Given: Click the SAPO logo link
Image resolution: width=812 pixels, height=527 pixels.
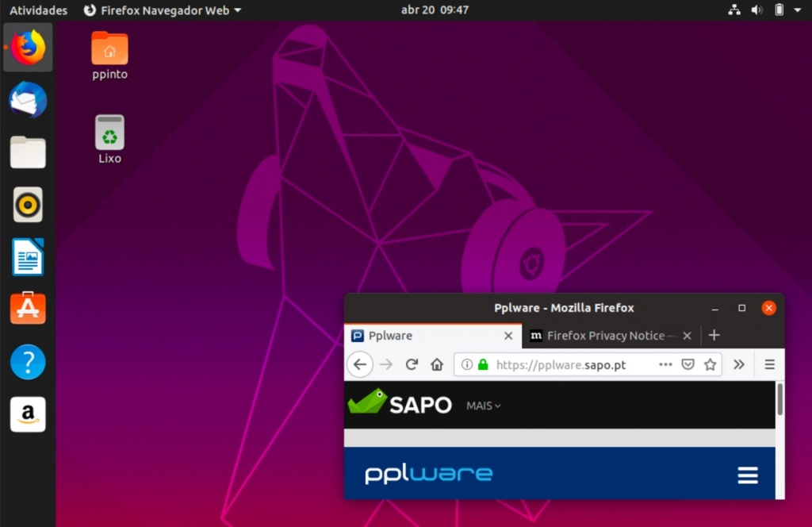Looking at the screenshot, I should tap(400, 402).
